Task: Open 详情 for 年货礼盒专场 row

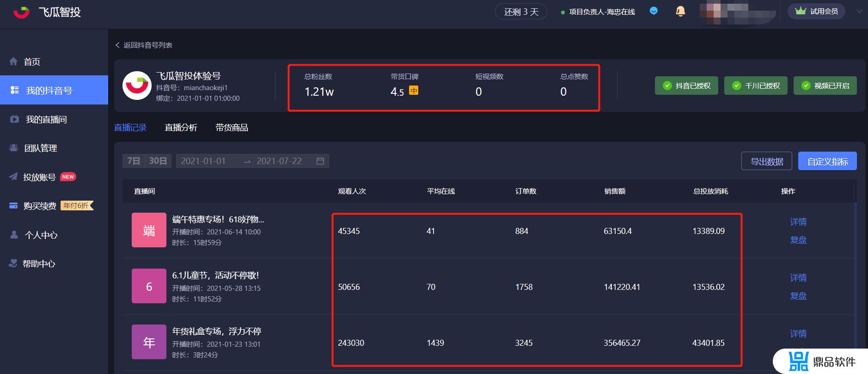Action: (x=798, y=334)
